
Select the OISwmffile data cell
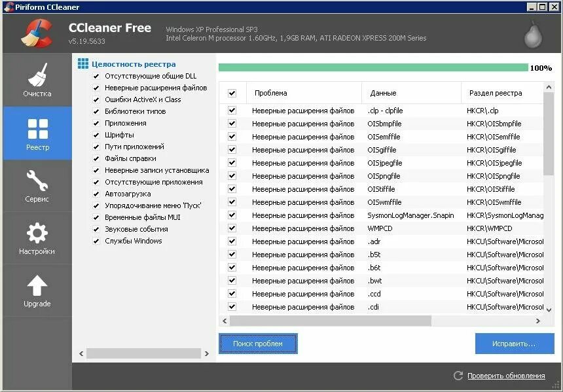384,202
